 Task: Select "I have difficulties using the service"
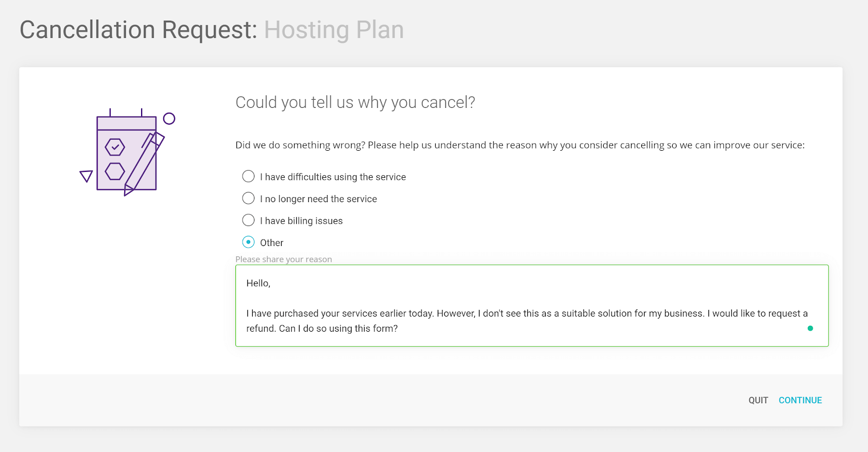248,176
